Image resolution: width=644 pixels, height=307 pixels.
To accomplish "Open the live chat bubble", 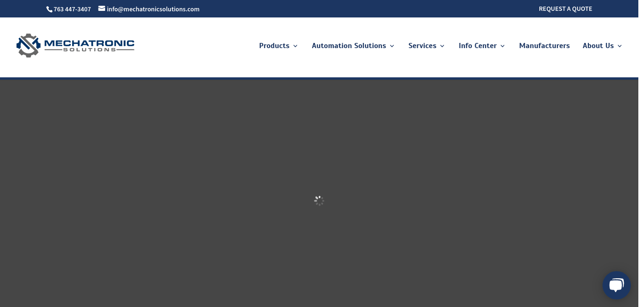I will [x=616, y=285].
